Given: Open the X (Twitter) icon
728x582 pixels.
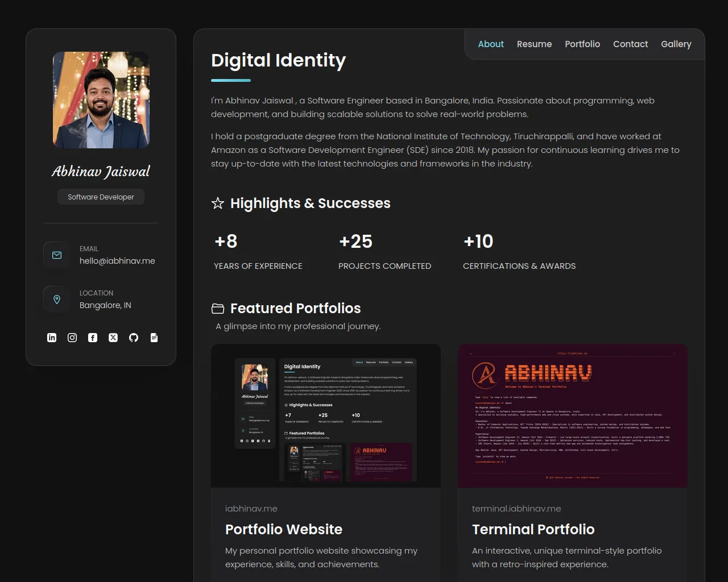Looking at the screenshot, I should point(113,338).
